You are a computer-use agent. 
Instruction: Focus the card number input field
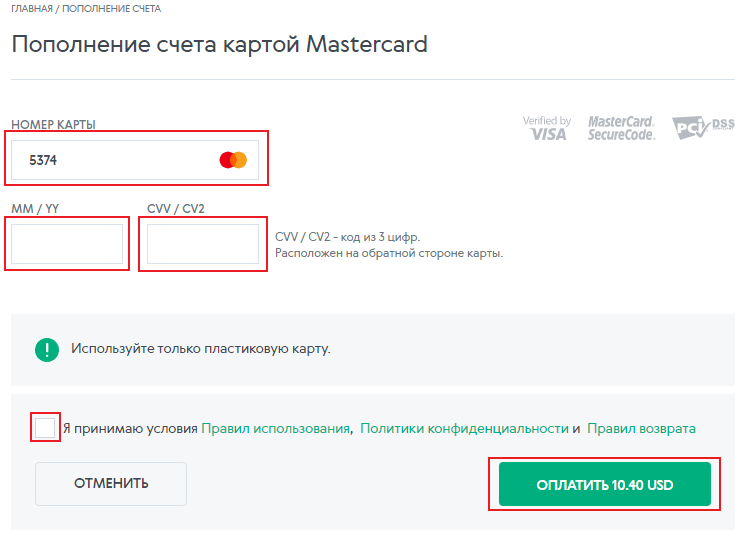tap(120, 160)
